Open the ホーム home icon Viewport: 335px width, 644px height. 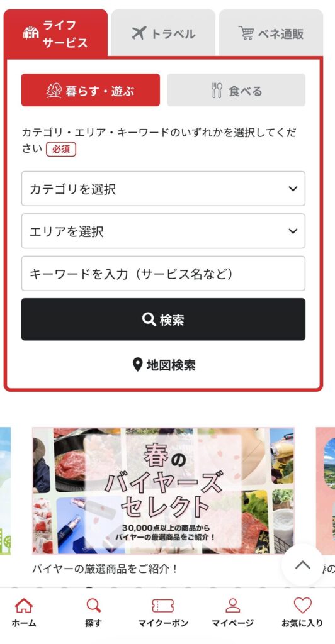pyautogui.click(x=24, y=606)
